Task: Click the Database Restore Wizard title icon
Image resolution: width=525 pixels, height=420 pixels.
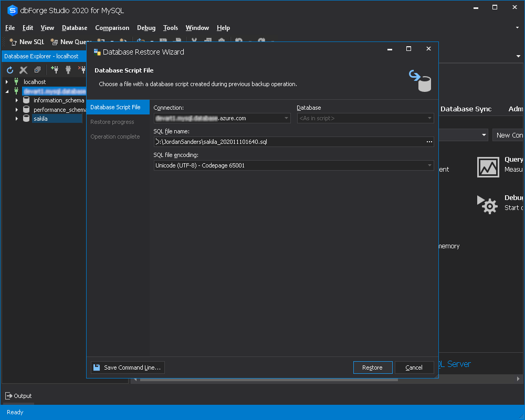Action: point(97,52)
